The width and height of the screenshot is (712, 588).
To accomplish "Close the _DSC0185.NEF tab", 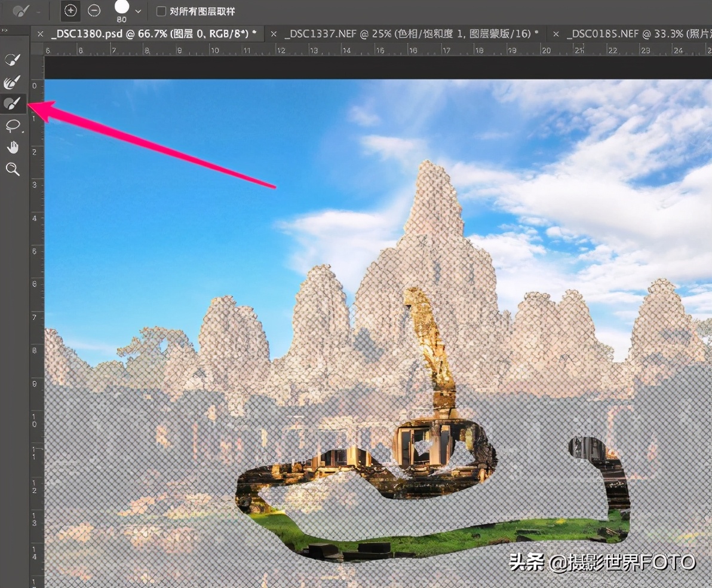I will tap(556, 34).
